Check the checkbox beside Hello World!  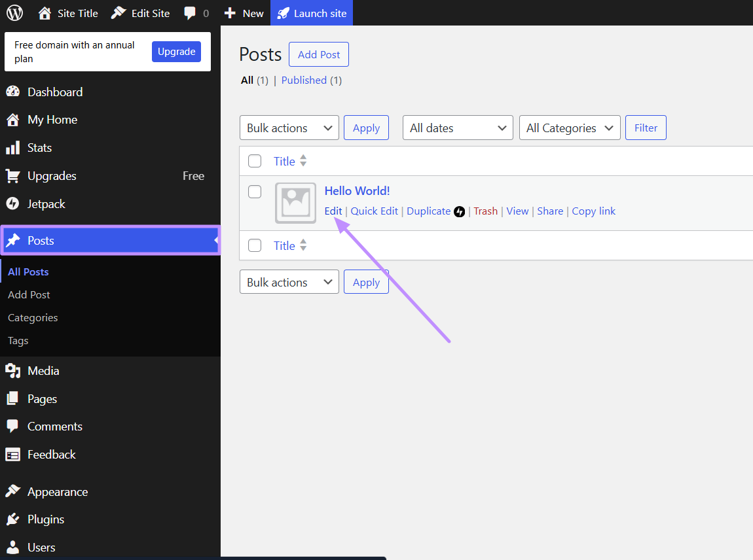point(255,192)
